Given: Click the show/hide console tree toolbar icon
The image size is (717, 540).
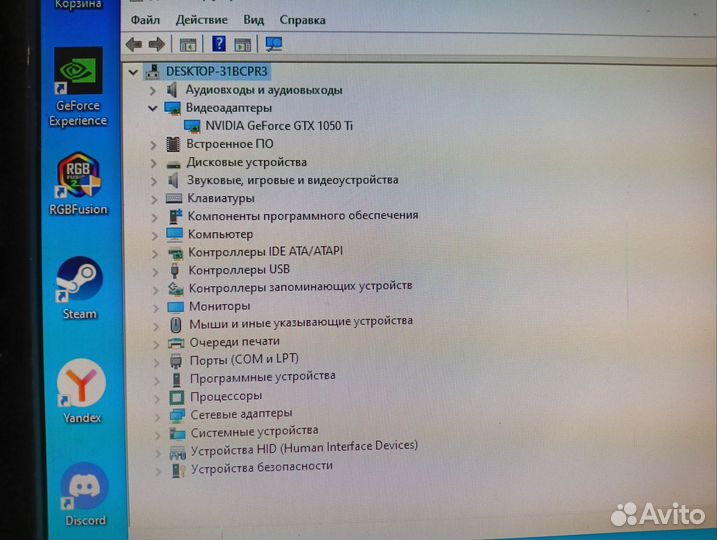Looking at the screenshot, I should pos(187,44).
